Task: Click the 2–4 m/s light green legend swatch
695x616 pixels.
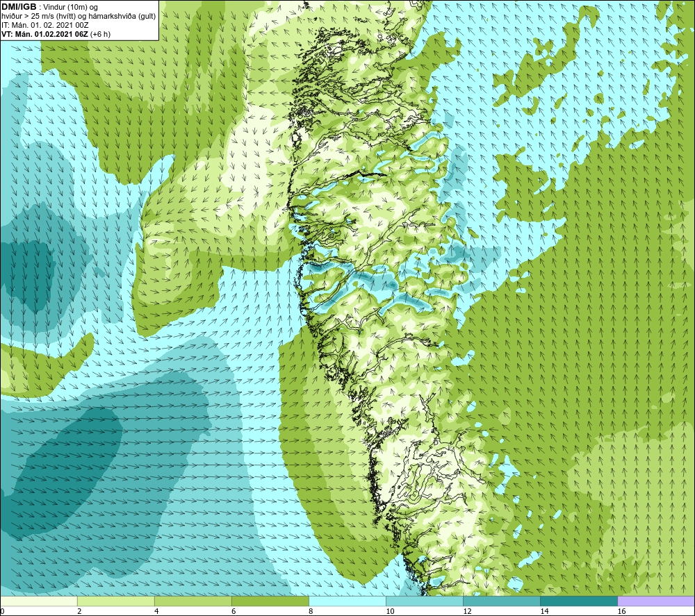Action: click(116, 601)
